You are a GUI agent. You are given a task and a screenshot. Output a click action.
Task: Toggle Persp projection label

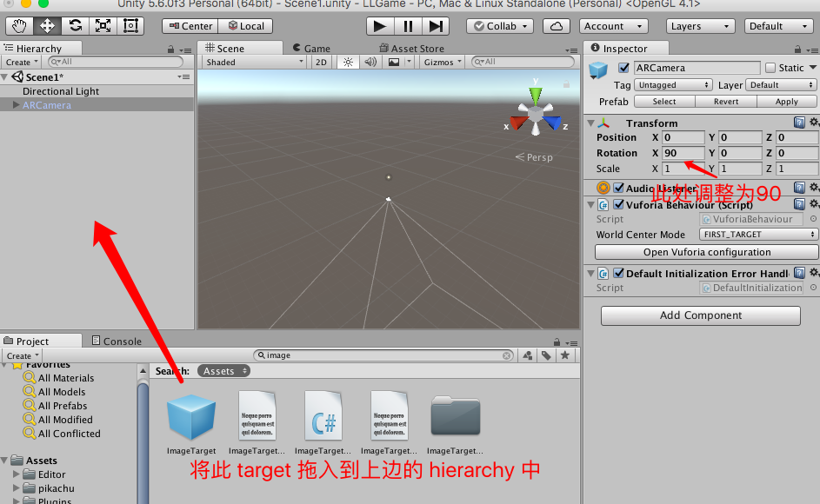[x=535, y=157]
